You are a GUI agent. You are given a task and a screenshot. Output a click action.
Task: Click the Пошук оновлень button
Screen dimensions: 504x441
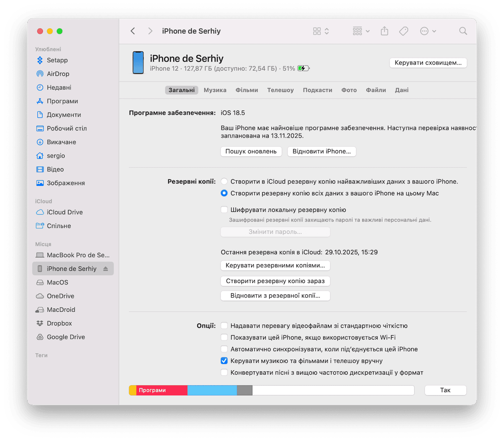251,152
